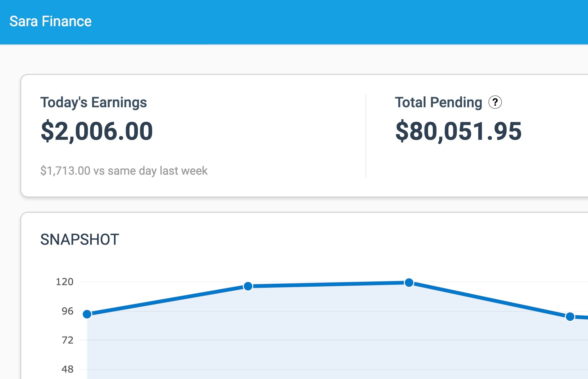The image size is (588, 379).
Task: Click the line segment between first two points
Action: 167,300
